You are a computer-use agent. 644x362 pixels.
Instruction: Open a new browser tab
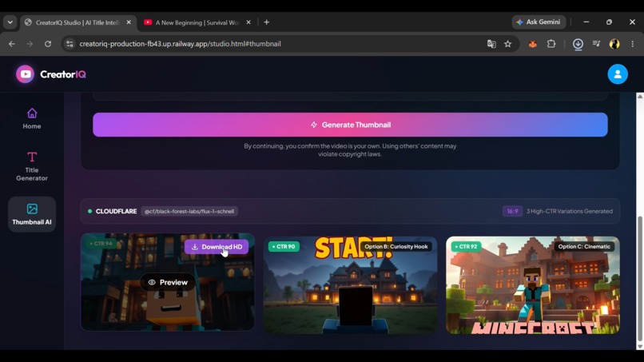click(x=267, y=22)
